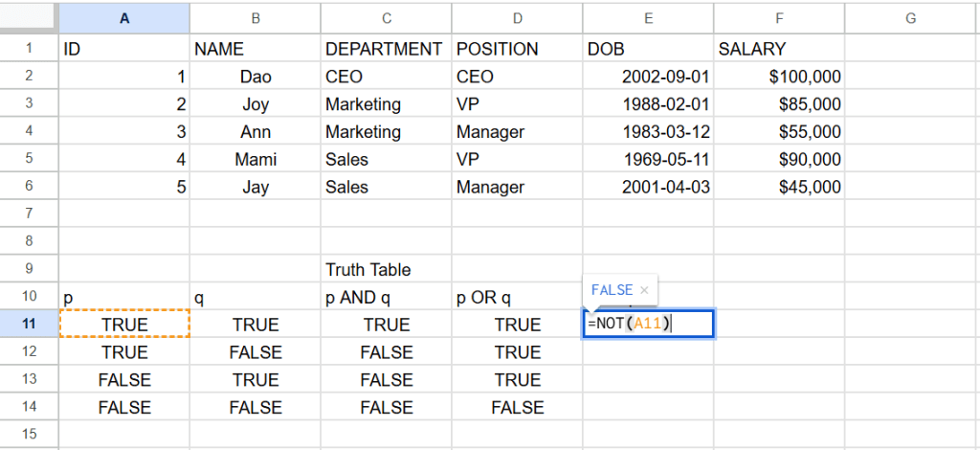Click the SALARY header cell
Image resolution: width=980 pixels, height=450 pixels.
coord(779,49)
